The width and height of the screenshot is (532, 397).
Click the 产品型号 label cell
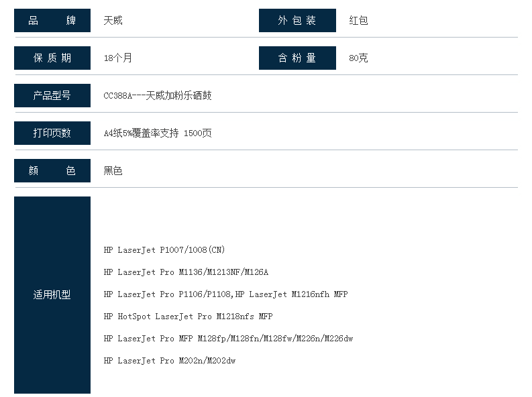52,96
